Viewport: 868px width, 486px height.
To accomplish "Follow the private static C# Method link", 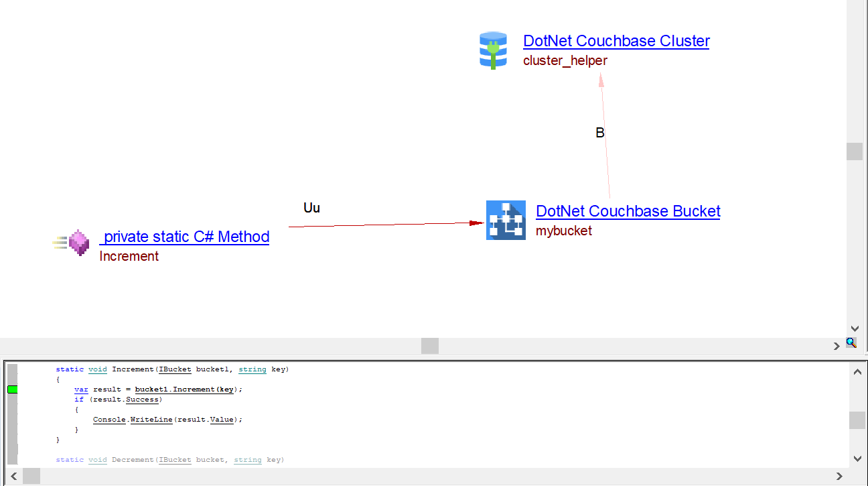I will 185,237.
